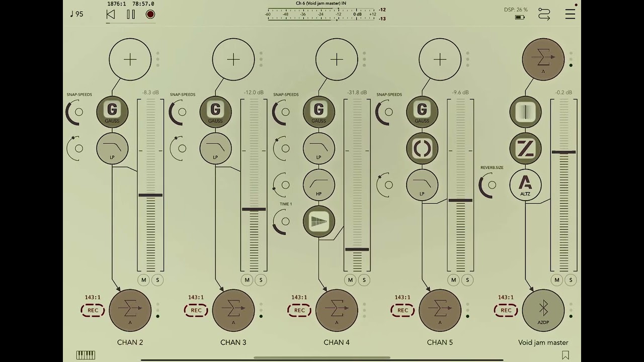Click the TIME 1 knob on CHAN 4
Viewport: 644px width, 362px height.
(283, 222)
